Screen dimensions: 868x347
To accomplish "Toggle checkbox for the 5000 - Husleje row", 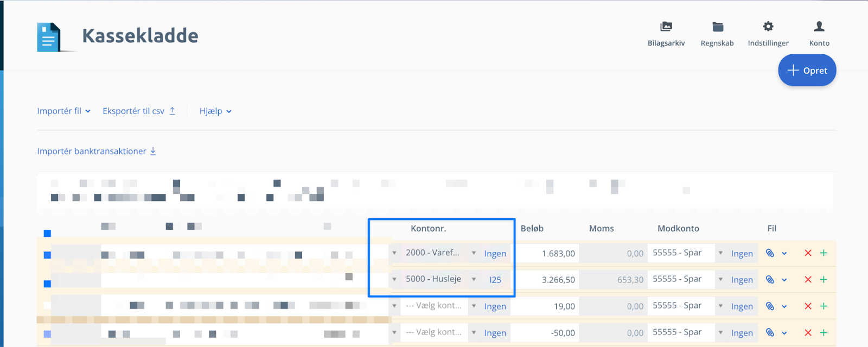I will 47,284.
